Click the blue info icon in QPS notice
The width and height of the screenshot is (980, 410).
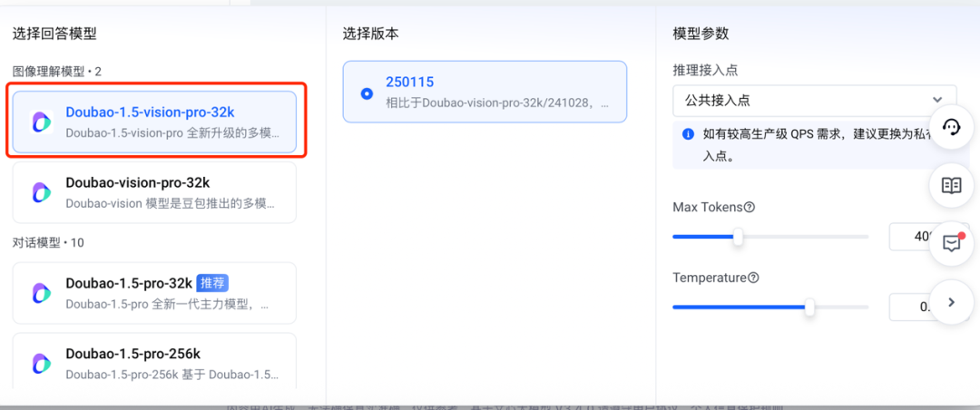688,133
